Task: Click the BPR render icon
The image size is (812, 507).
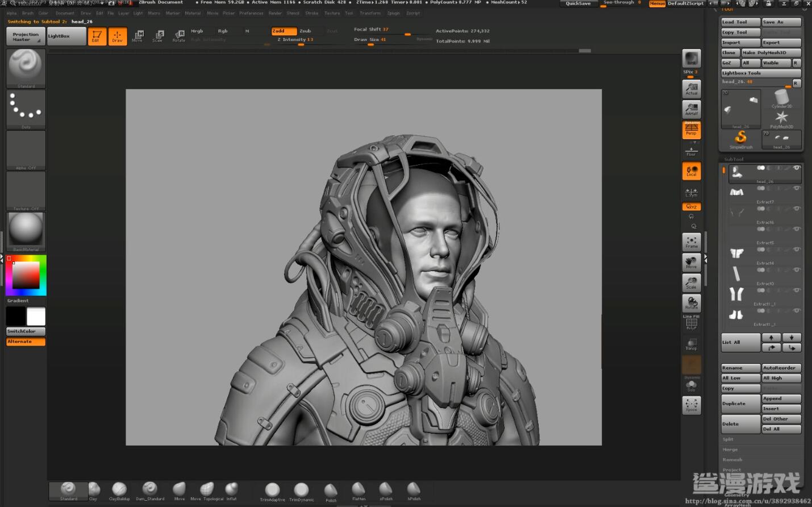Action: coord(692,59)
